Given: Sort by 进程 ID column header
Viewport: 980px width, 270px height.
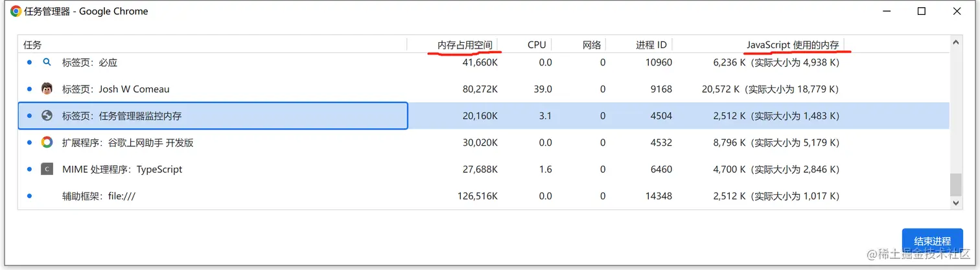Looking at the screenshot, I should pyautogui.click(x=651, y=45).
